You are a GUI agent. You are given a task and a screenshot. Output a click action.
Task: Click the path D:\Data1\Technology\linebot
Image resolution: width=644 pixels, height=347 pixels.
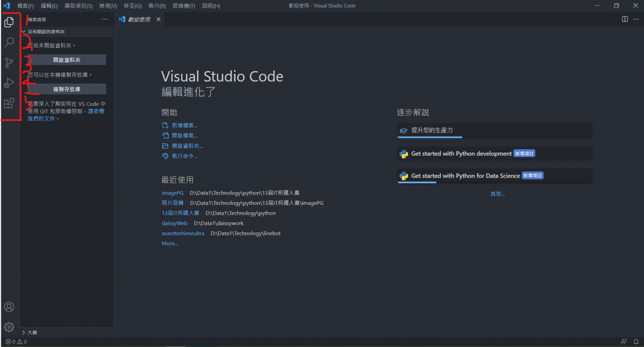246,234
